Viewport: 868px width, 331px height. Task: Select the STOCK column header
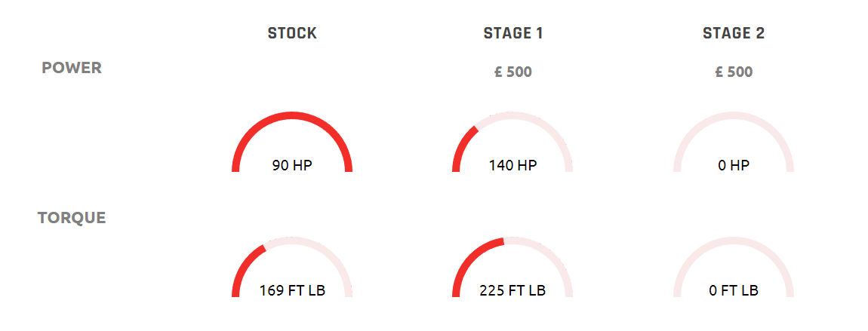coord(292,33)
